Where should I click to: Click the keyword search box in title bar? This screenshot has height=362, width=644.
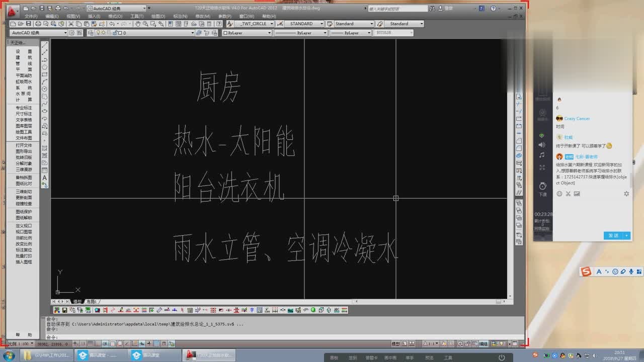coord(397,9)
